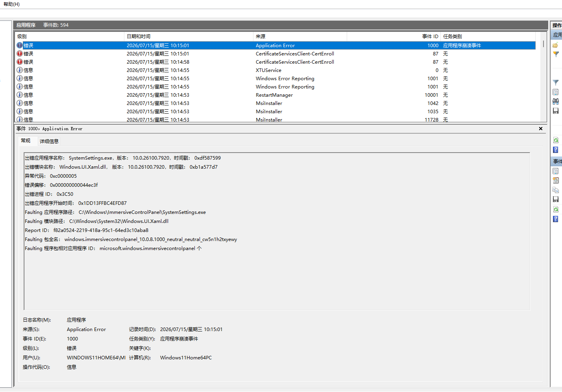Sort by the 事件 ID column header

[x=394, y=36]
